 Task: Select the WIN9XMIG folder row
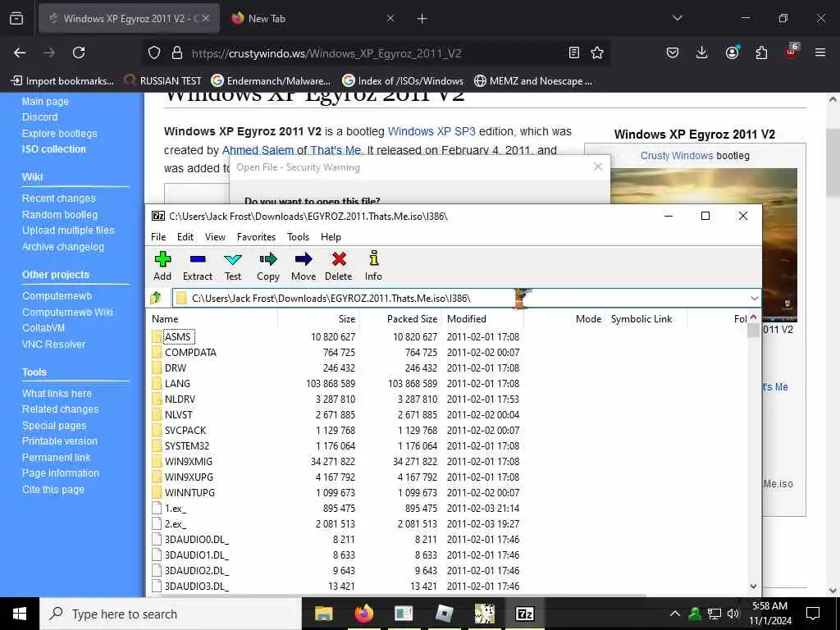click(336, 461)
